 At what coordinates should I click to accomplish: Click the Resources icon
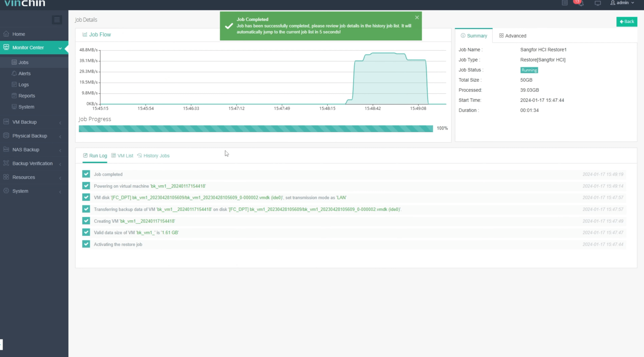[6, 177]
